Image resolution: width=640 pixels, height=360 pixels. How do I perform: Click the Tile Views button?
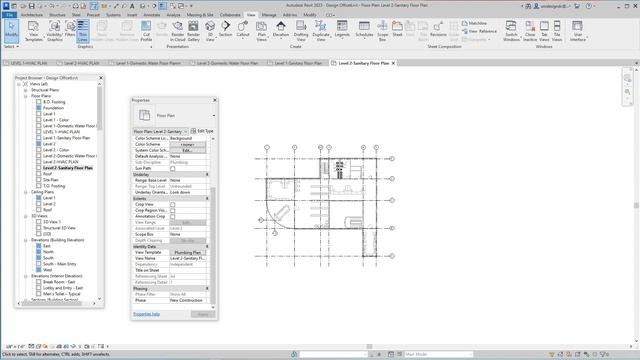(x=557, y=31)
